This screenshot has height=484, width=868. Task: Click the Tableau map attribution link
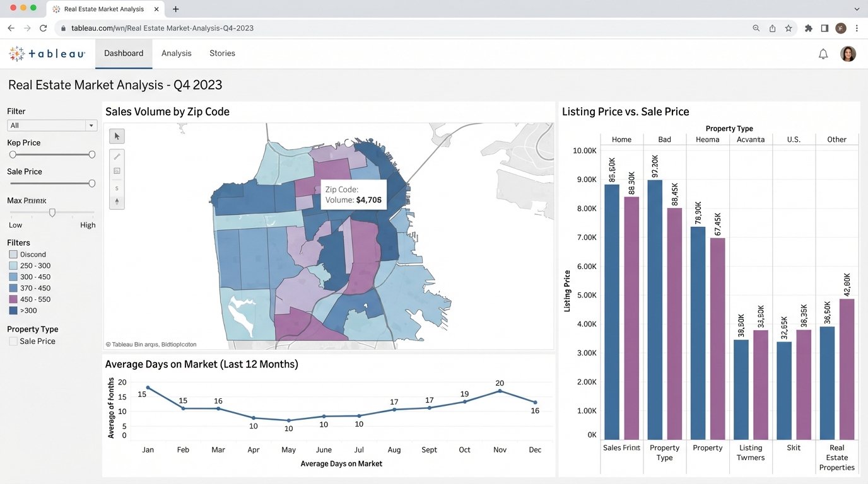coord(151,344)
